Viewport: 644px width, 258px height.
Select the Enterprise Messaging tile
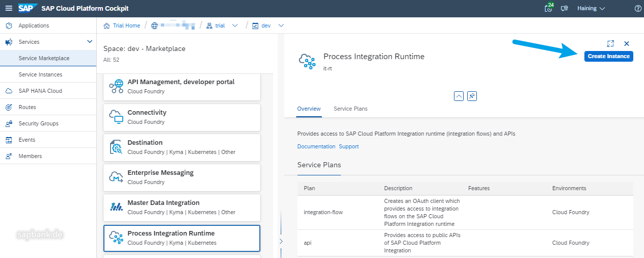[182, 177]
